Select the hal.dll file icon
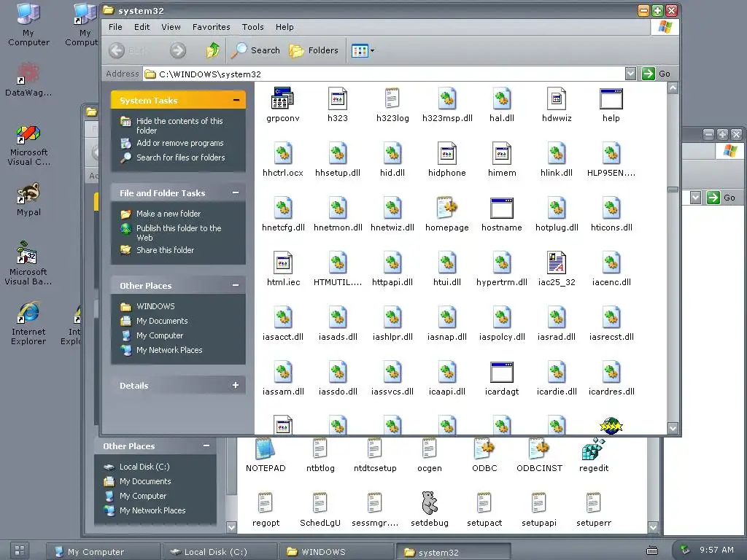 [502, 98]
